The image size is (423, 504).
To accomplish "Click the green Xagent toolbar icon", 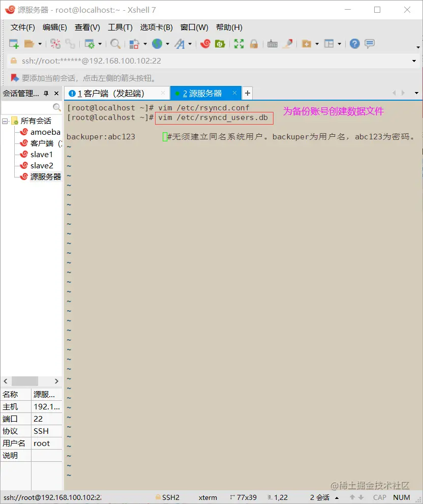I will click(220, 44).
